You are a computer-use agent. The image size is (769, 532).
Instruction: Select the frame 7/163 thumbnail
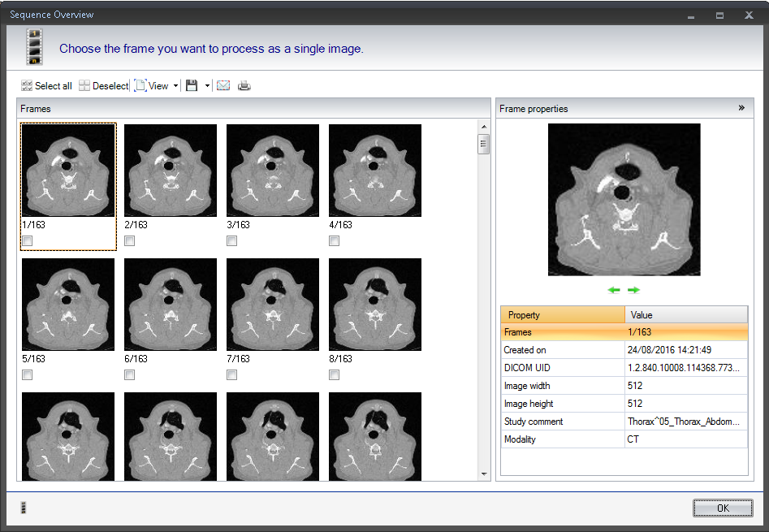tap(272, 305)
